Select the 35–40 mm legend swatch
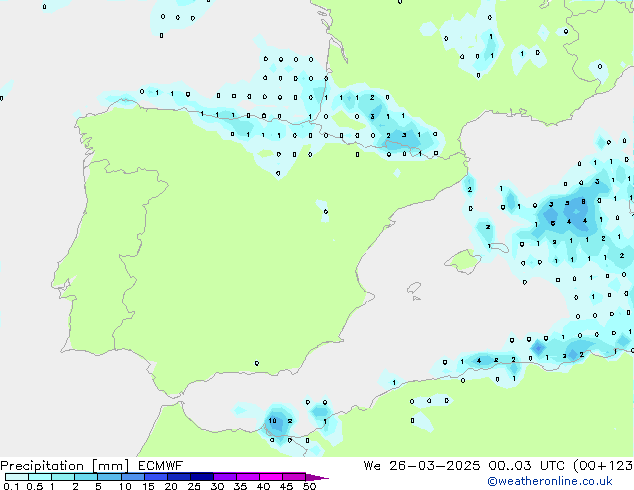 click(247, 477)
